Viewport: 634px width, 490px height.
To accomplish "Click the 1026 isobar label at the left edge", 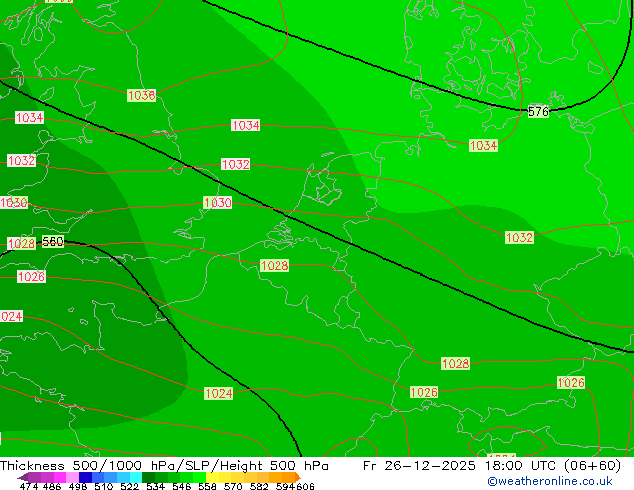I will coord(31,277).
